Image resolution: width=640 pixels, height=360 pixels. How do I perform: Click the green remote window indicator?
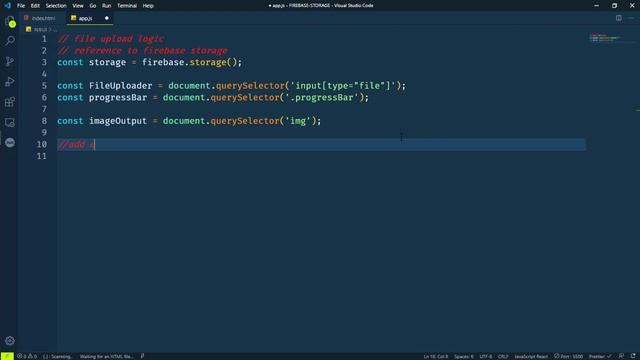[7, 356]
